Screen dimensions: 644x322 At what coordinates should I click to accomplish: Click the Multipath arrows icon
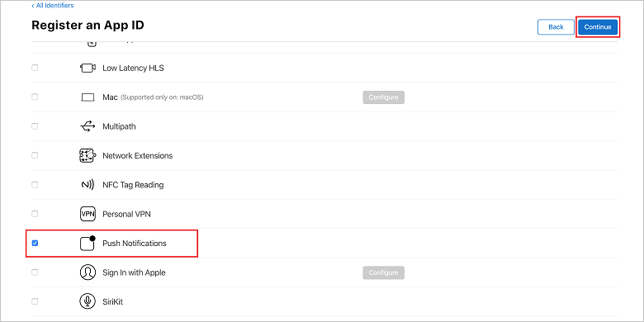tap(88, 126)
